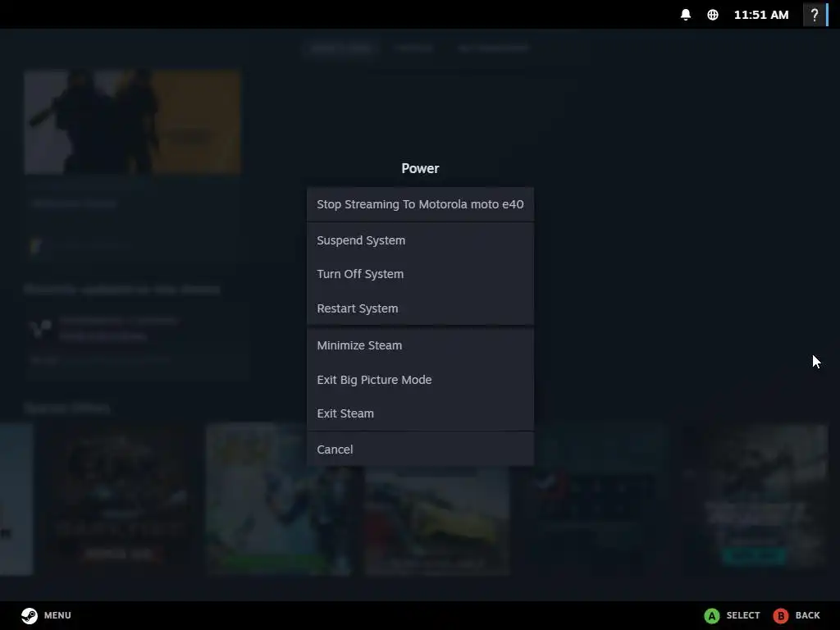This screenshot has width=840, height=630.
Task: Cancel the Power menu
Action: coord(420,449)
